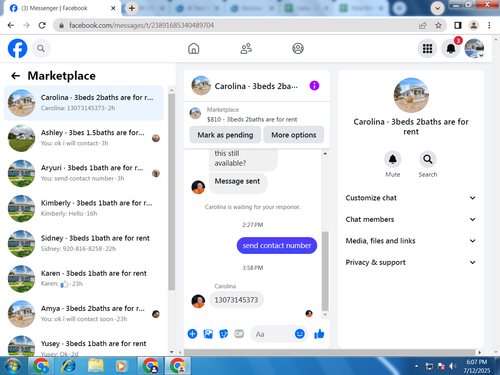Open File Explorer from the taskbar
This screenshot has height=375, width=500.
(x=95, y=366)
